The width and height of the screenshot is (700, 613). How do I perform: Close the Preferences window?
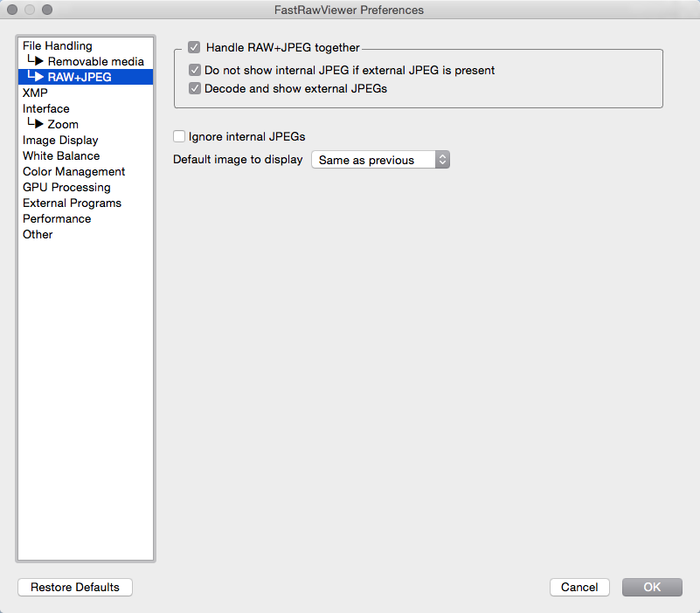(x=12, y=10)
